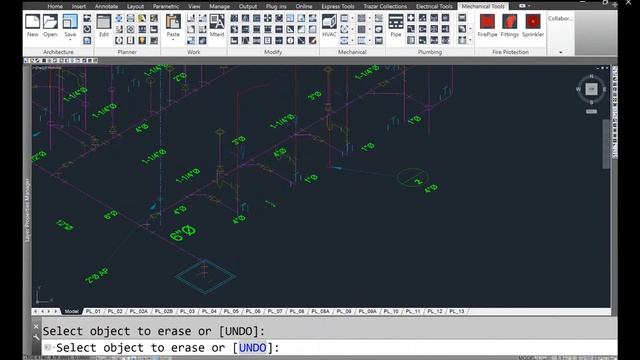640x360 pixels.
Task: Click the Modify panel title
Action: pos(273,52)
